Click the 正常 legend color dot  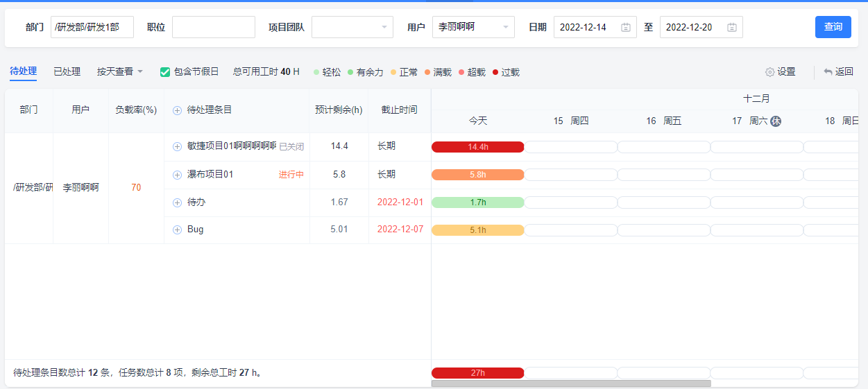(393, 72)
